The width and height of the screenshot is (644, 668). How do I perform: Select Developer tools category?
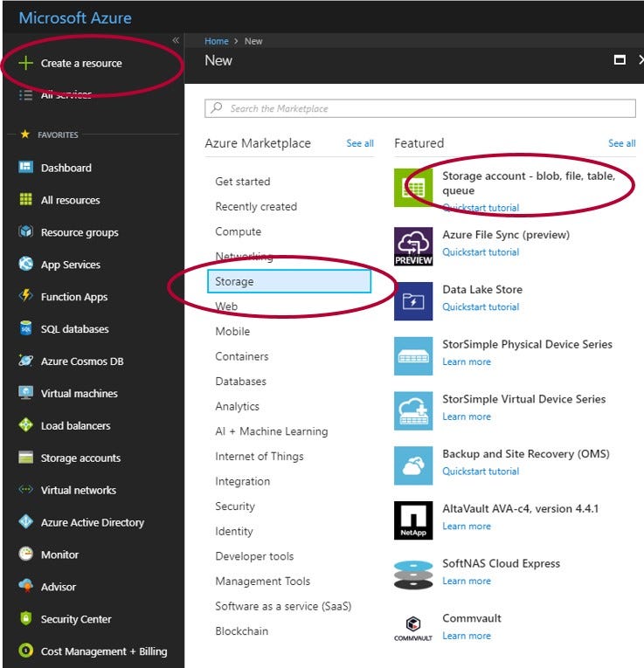coord(254,556)
